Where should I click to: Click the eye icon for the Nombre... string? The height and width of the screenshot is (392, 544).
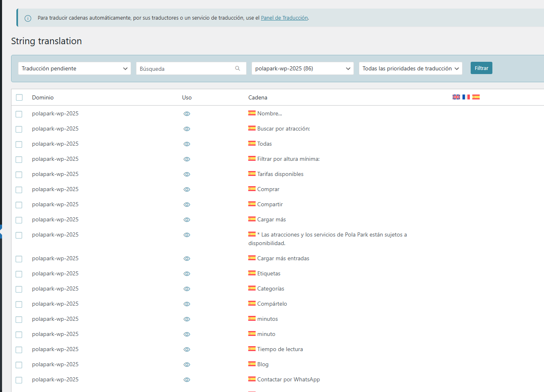point(187,114)
